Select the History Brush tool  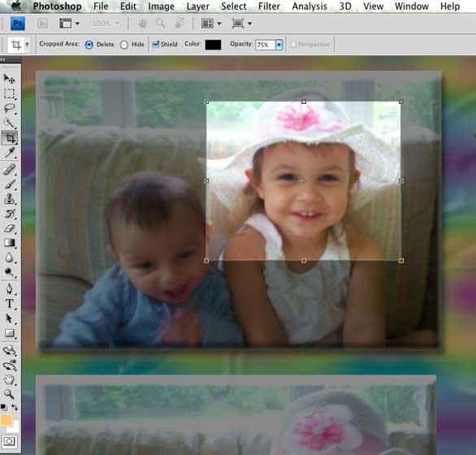9,214
